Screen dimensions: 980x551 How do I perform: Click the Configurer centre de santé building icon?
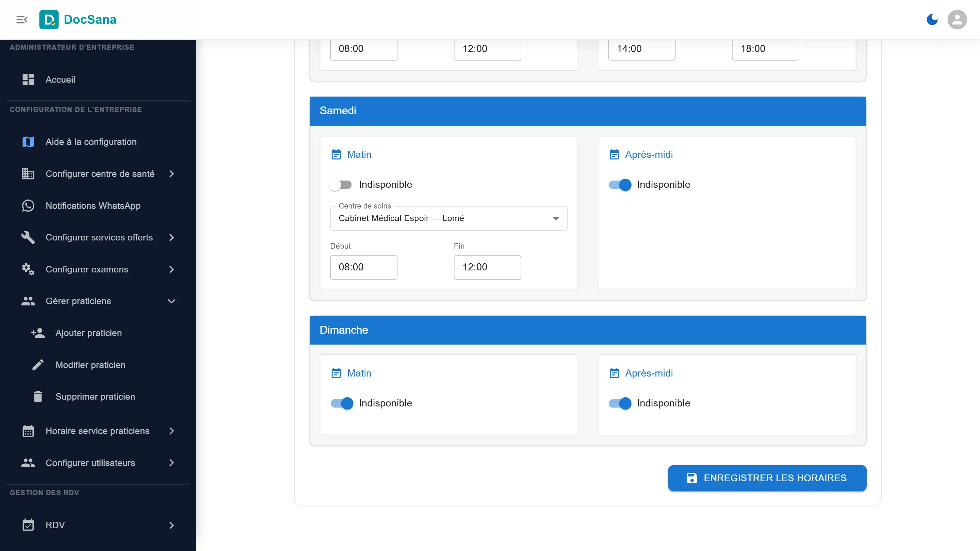(28, 174)
